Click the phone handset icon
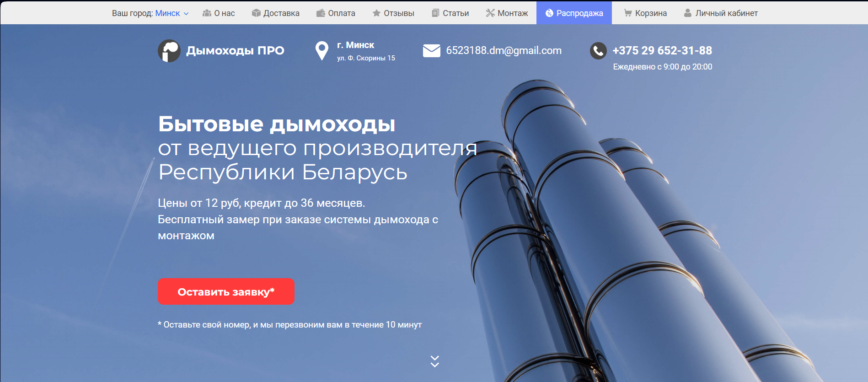 (x=598, y=51)
